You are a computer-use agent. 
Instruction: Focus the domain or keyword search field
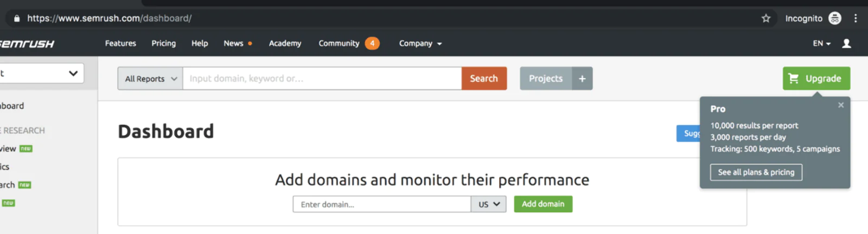point(322,79)
